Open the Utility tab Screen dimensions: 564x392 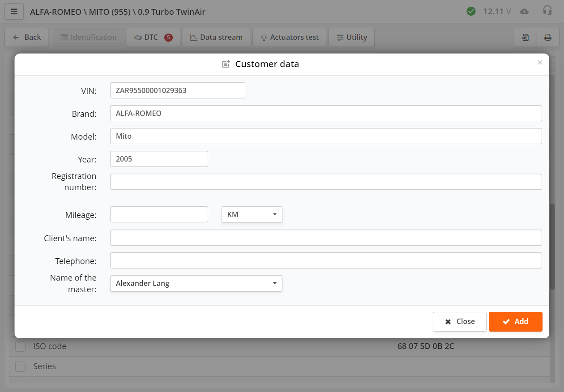[x=351, y=37]
